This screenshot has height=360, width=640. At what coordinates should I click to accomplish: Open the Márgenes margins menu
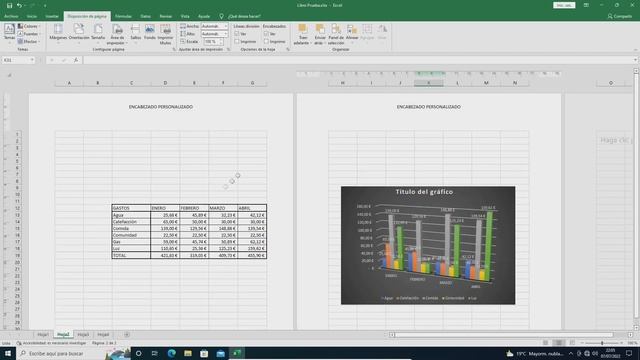[x=58, y=32]
